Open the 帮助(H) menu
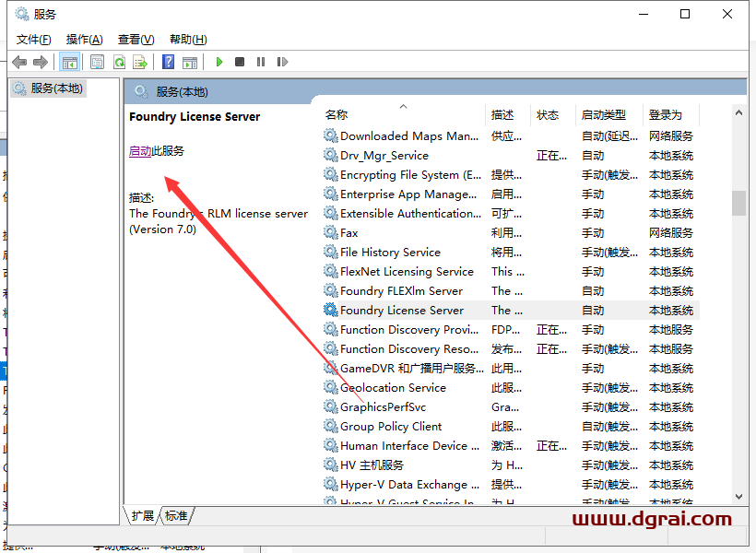This screenshot has height=553, width=756. 188,40
